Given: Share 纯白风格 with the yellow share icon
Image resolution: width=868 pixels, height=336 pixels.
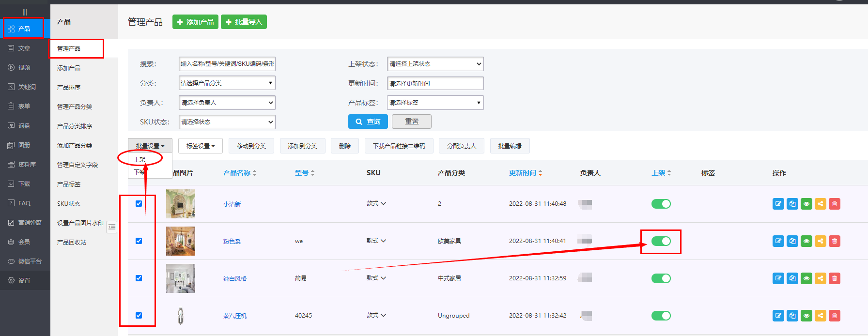Looking at the screenshot, I should [x=821, y=278].
